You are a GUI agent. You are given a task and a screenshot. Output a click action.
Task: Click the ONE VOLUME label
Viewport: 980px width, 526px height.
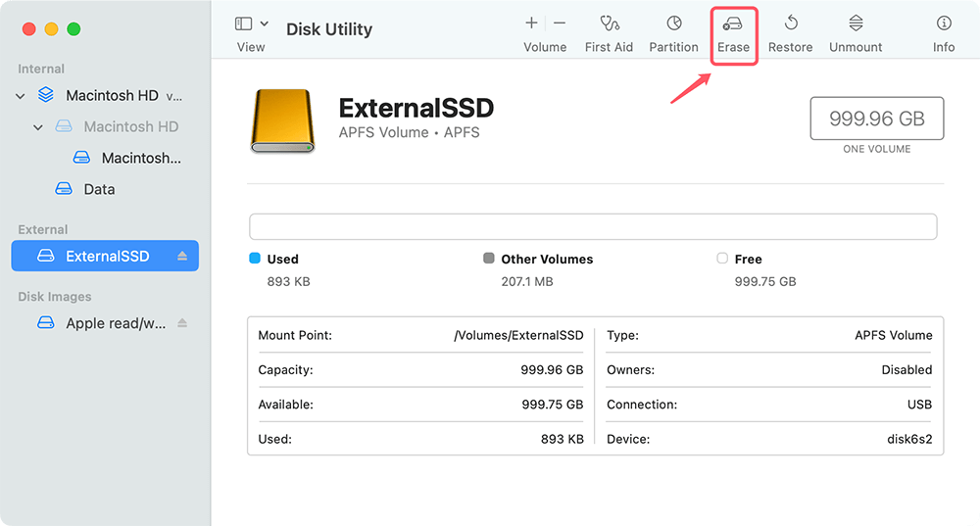tap(877, 149)
